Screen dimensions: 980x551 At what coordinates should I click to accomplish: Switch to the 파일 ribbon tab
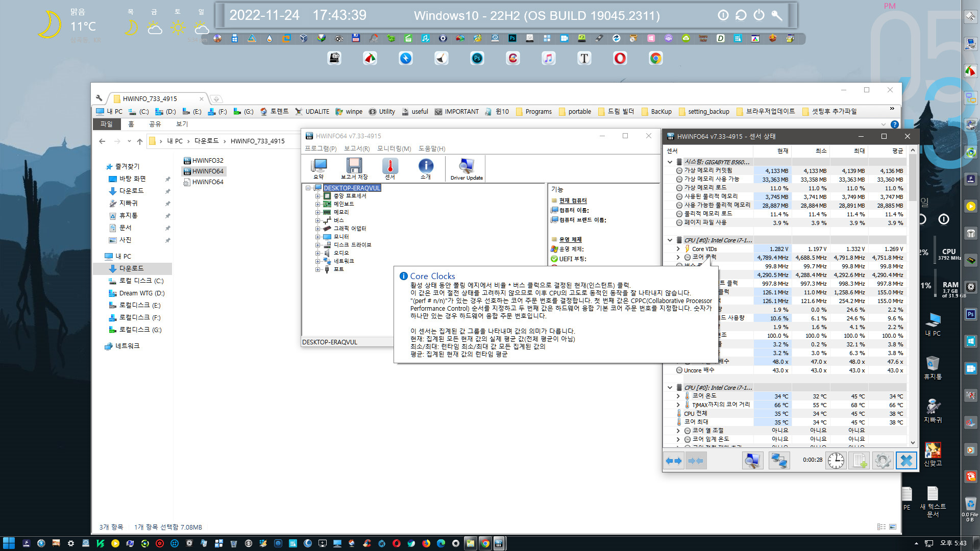[x=106, y=124]
